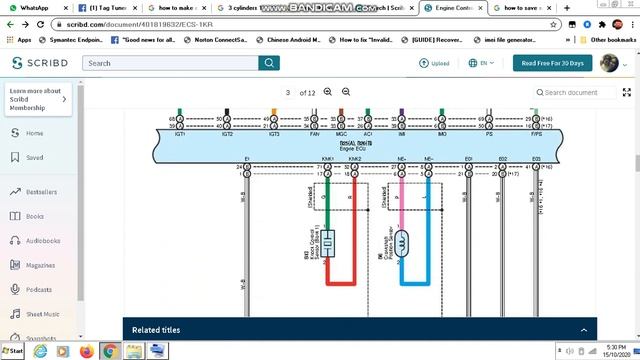Click the page vertical scrollbar thumb
Viewport: 640px width, 360px height.
(x=637, y=163)
